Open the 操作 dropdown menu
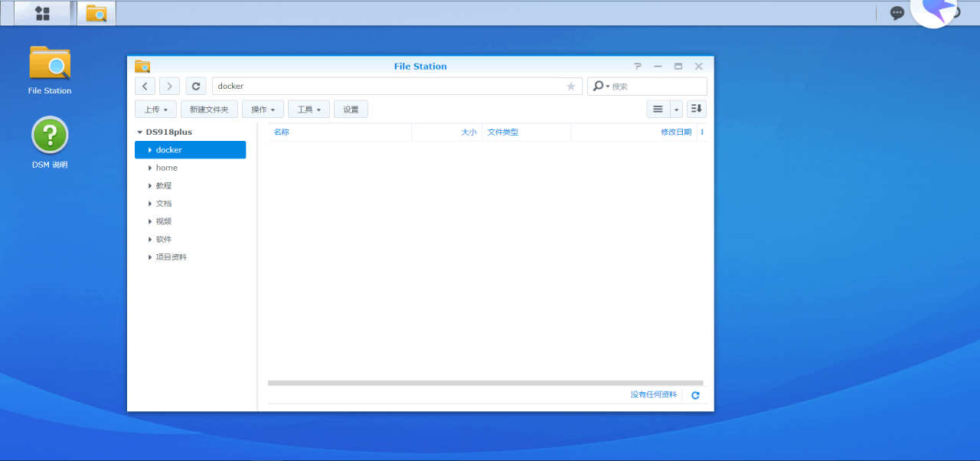 point(263,110)
